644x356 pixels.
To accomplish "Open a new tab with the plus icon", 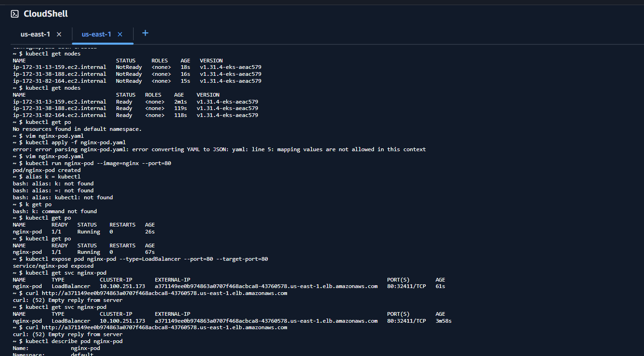I will [145, 33].
